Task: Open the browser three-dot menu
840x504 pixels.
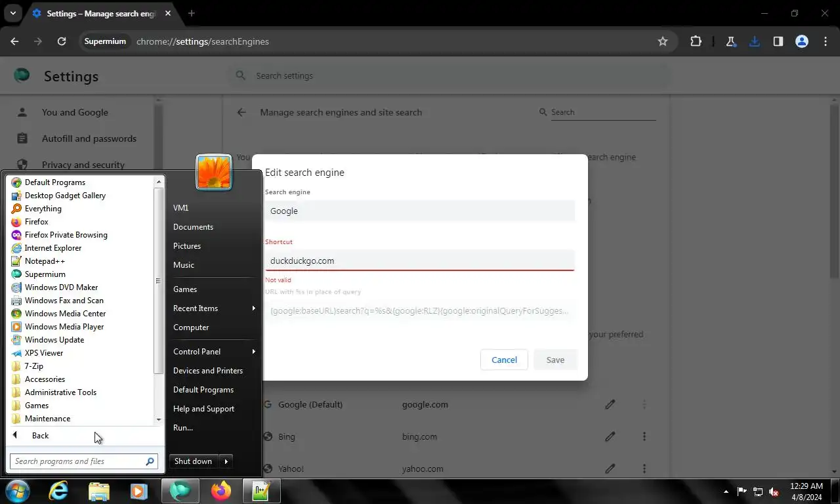Action: pos(825,41)
